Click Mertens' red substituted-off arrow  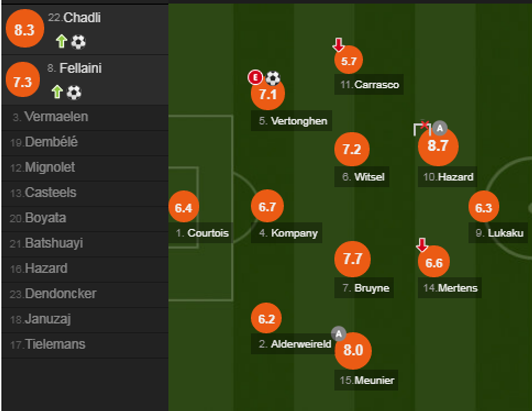click(422, 245)
